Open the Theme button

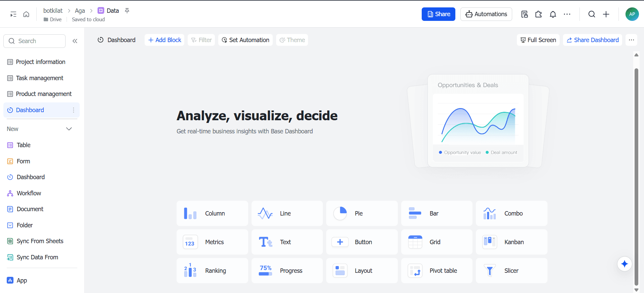[x=292, y=40]
